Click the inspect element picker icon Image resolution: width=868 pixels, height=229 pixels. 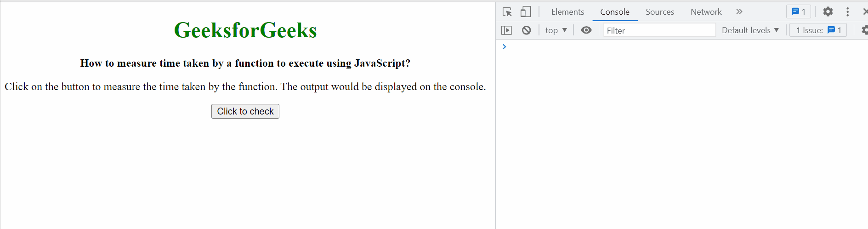507,12
